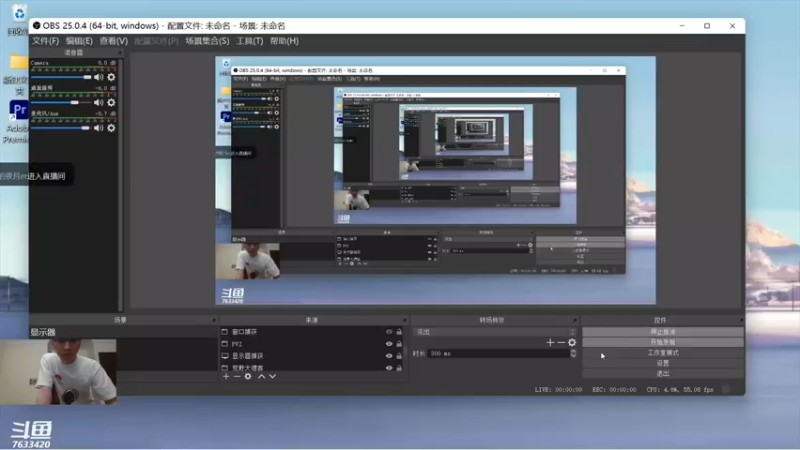The width and height of the screenshot is (800, 450).
Task: Mute the 麦克风/Aux audio channel
Action: (x=98, y=128)
